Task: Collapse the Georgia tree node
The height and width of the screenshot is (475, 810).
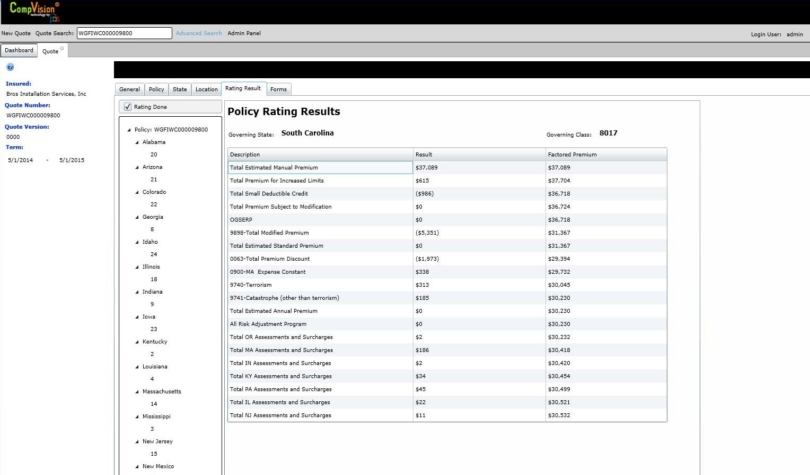Action: (137, 217)
